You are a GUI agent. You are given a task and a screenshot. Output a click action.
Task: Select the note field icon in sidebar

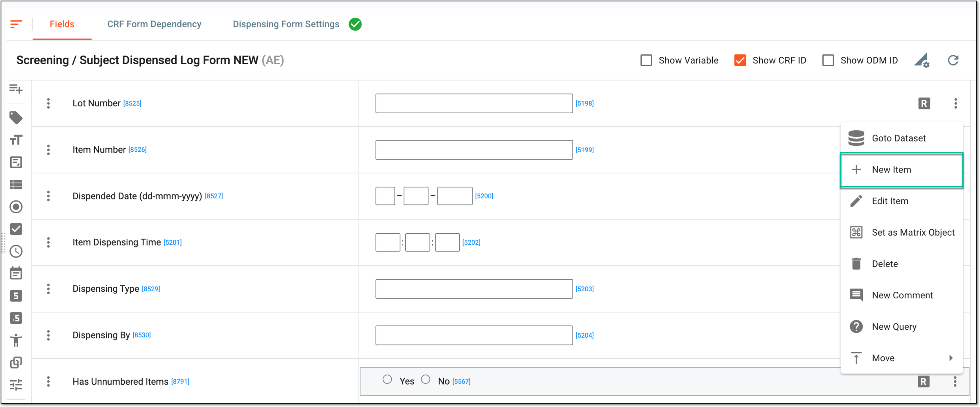point(16,162)
